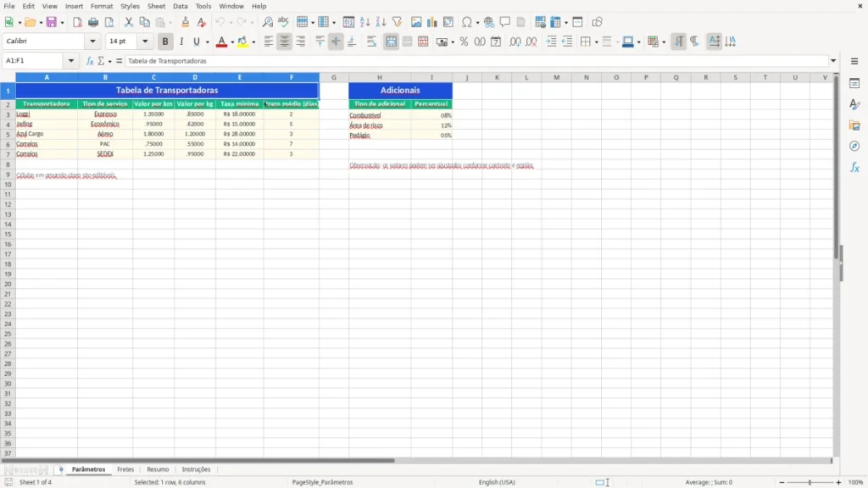Viewport: 868px width, 488px height.
Task: Select Clone Formatting paintbrush
Action: click(x=186, y=22)
